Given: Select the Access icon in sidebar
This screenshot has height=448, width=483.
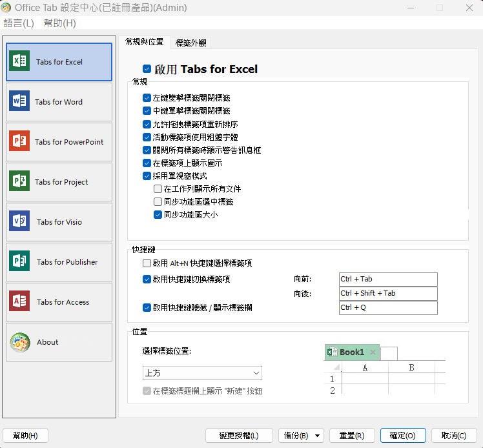Looking at the screenshot, I should pyautogui.click(x=19, y=301).
